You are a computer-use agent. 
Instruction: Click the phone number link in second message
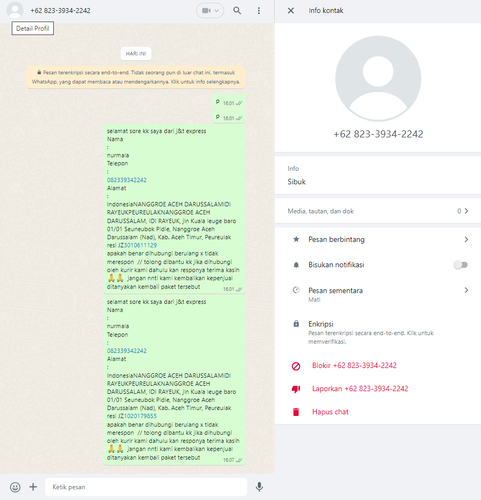click(x=127, y=351)
